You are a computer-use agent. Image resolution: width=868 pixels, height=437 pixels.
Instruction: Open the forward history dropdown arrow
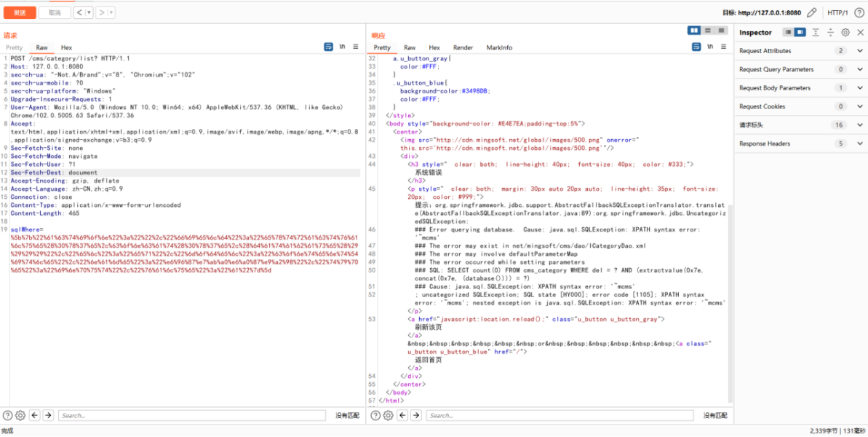(111, 12)
